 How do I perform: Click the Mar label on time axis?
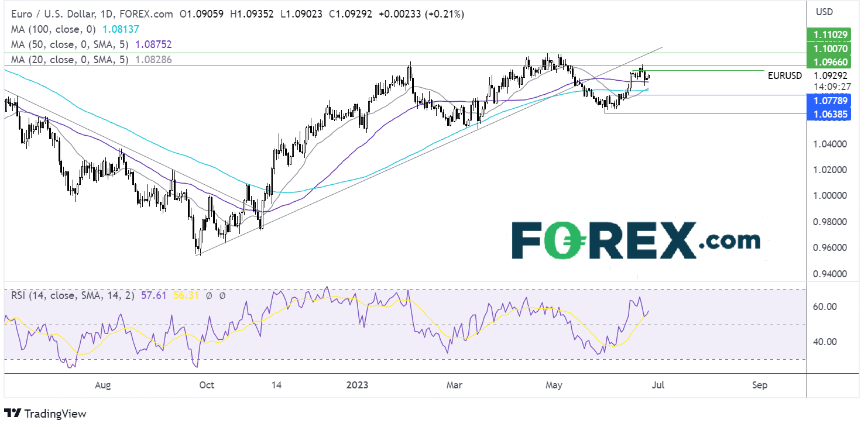(x=454, y=385)
